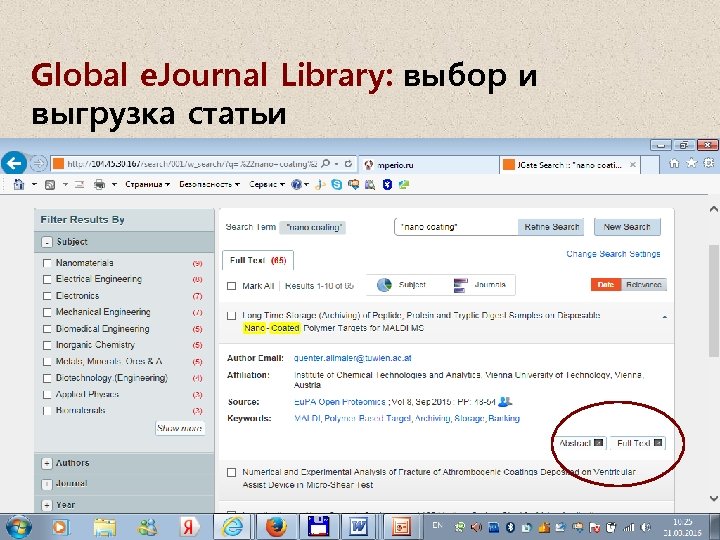
Task: Select the Long Time Storage article checkbox
Action: (x=231, y=315)
